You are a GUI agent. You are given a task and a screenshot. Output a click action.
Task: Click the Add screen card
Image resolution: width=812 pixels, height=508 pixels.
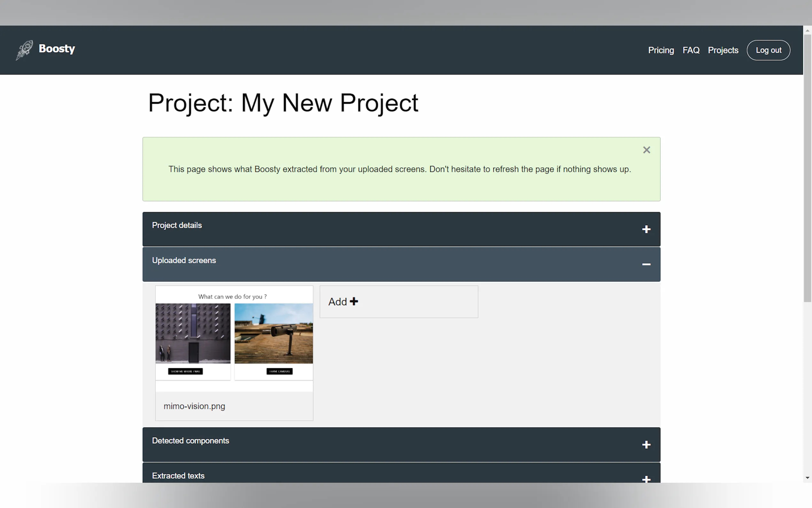click(x=398, y=302)
